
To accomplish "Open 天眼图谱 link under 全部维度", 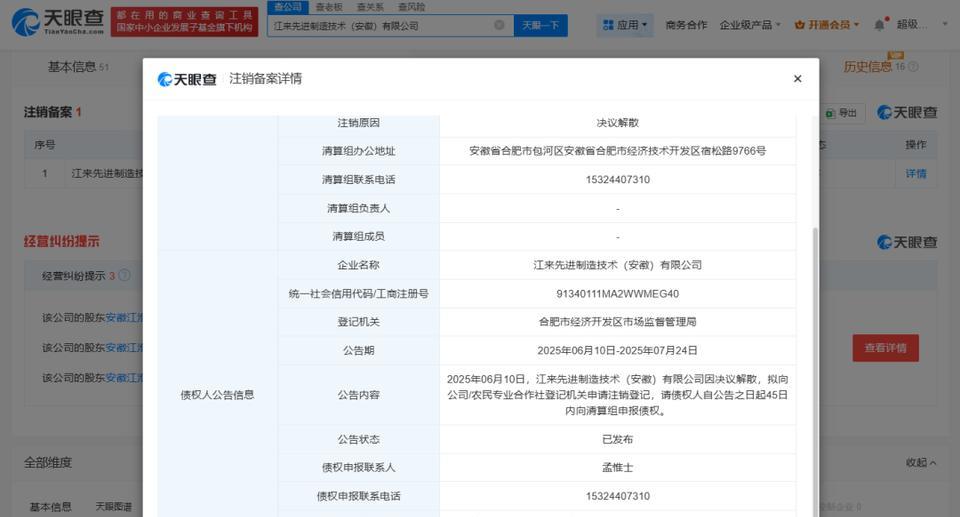I will coord(113,507).
